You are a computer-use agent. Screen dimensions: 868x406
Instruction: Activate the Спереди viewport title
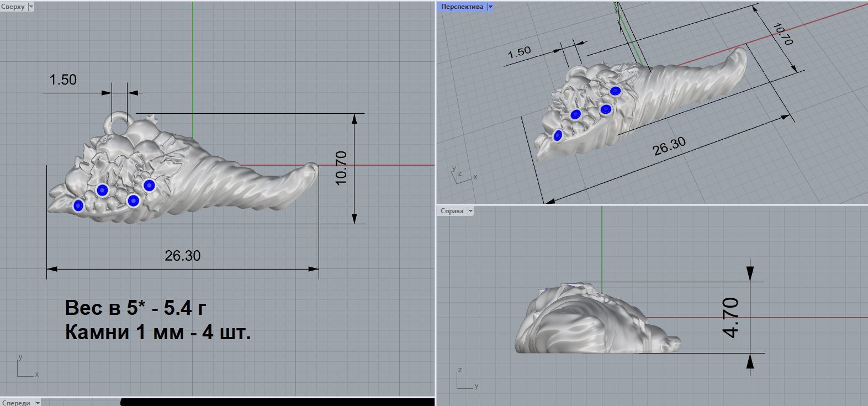(x=16, y=403)
